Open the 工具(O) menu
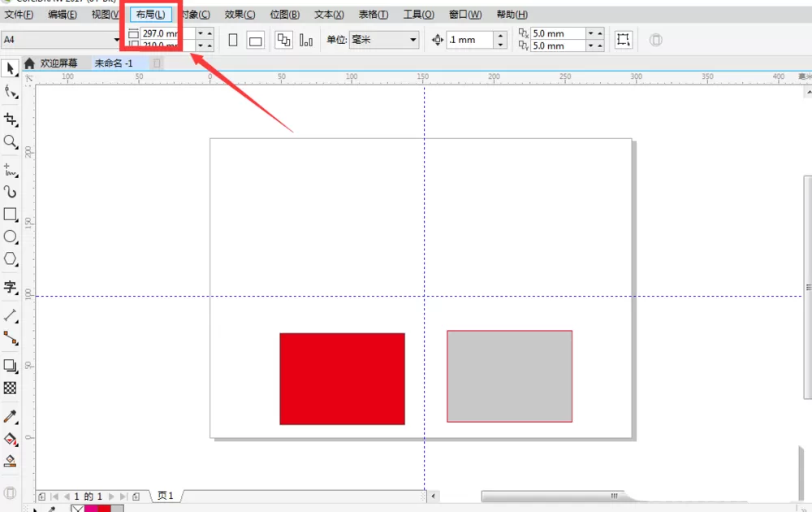This screenshot has width=812, height=512. 418,15
